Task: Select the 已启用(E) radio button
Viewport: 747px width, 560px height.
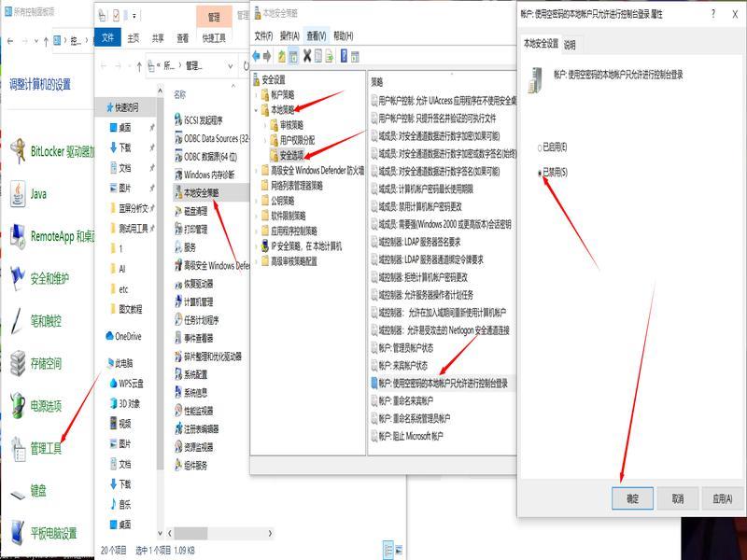Action: tap(539, 147)
